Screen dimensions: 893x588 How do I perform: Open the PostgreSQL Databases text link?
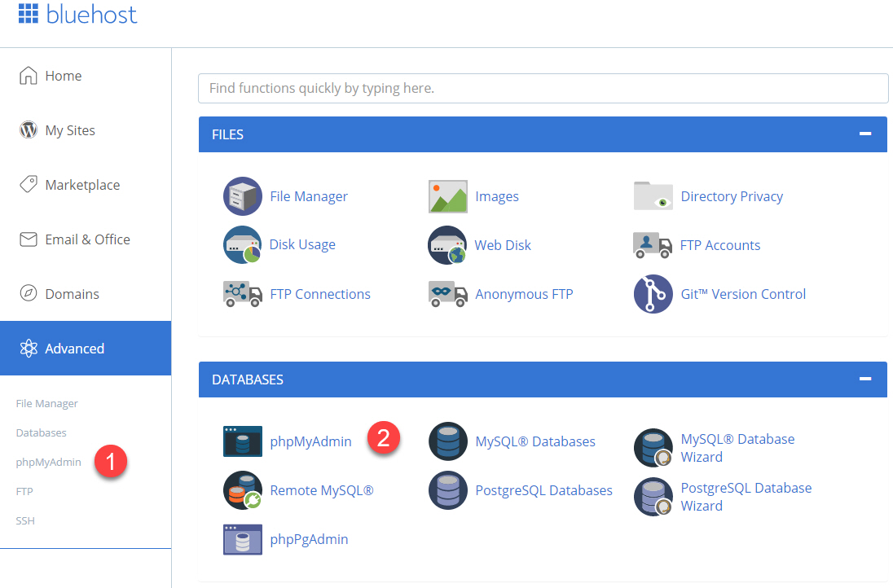click(544, 490)
